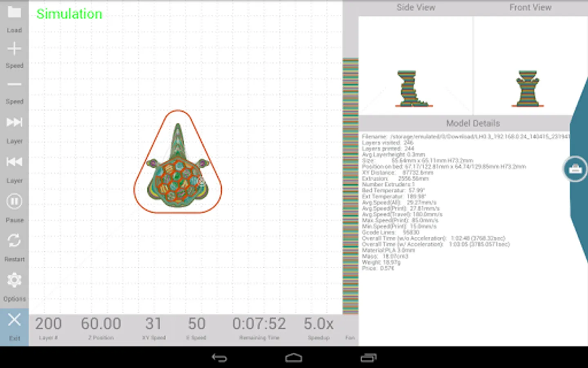
Task: Click the green Simulation title
Action: click(x=69, y=14)
